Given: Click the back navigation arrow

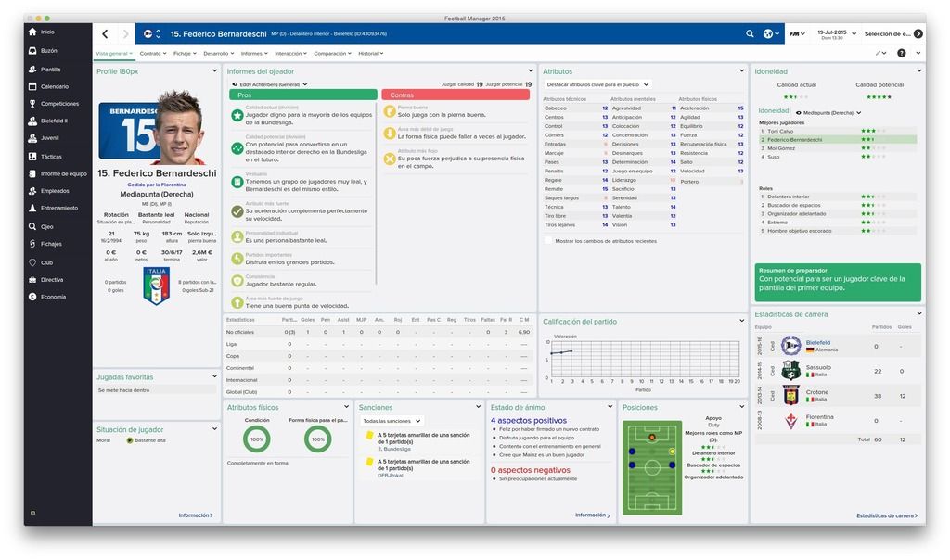Looking at the screenshot, I should pos(105,34).
